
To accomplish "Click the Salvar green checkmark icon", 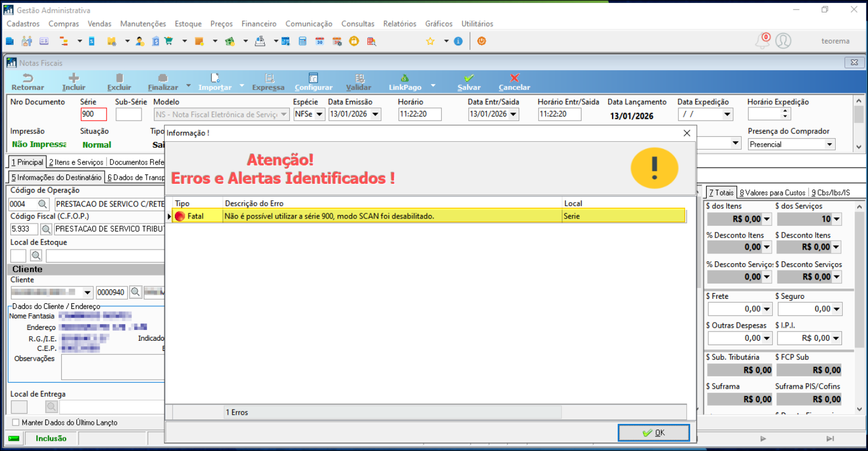I will coord(469,79).
